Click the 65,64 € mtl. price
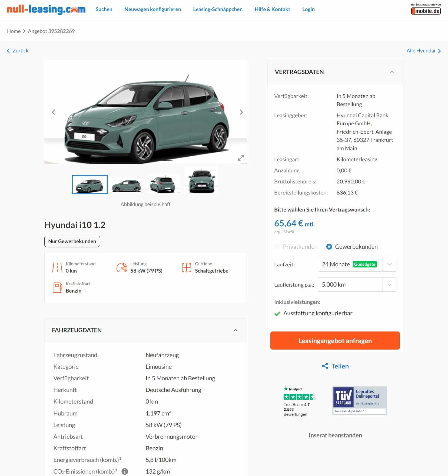Image resolution: width=448 pixels, height=476 pixels. (294, 223)
